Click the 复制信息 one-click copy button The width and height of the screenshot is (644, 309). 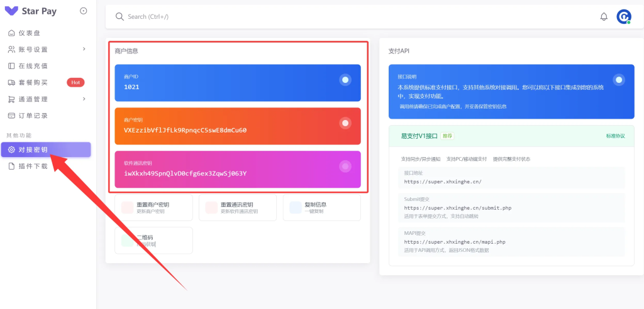[x=321, y=207]
